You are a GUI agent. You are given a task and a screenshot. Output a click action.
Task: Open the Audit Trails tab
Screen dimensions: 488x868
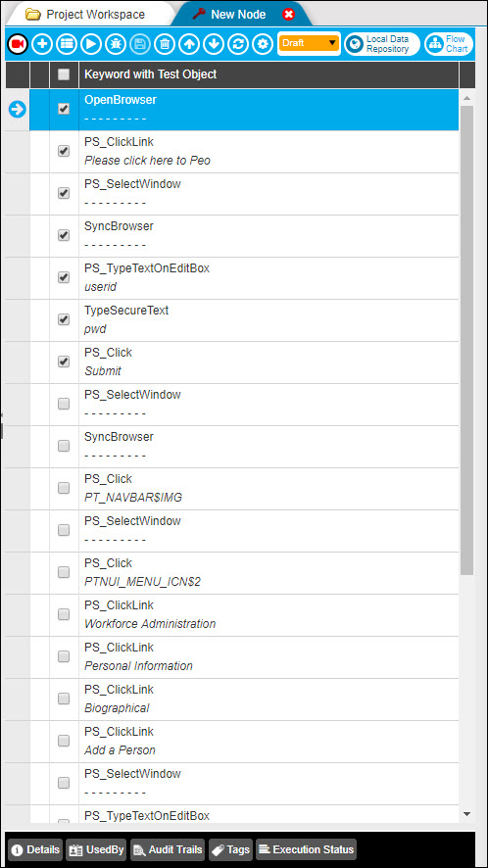coord(168,849)
